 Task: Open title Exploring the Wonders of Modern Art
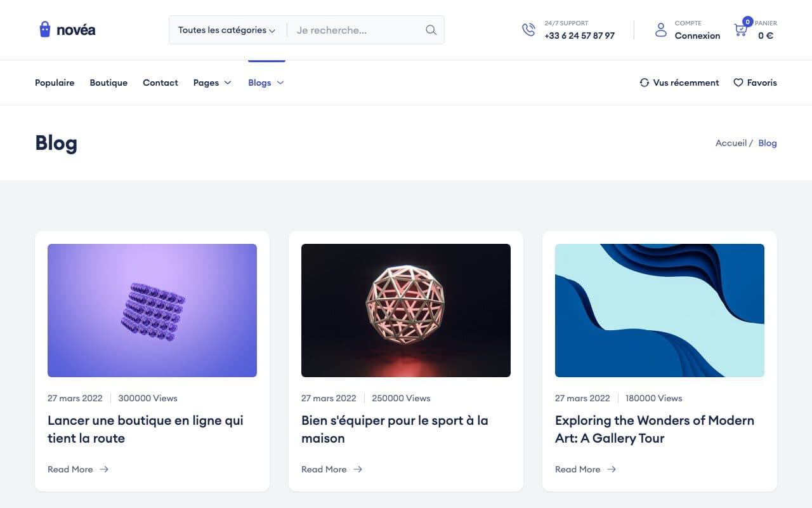pos(655,429)
